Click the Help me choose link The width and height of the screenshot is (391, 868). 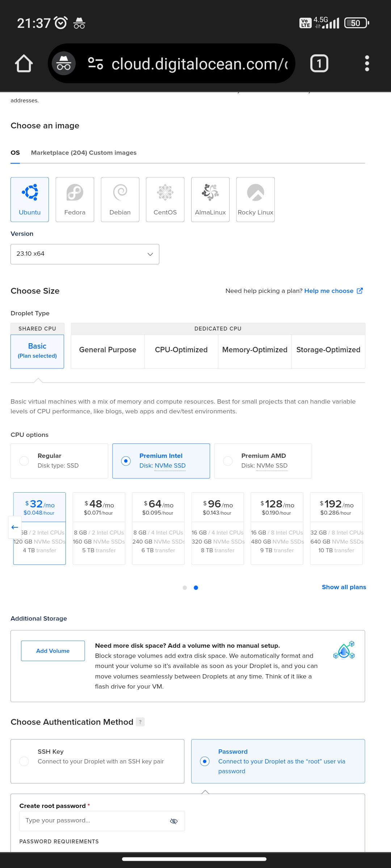pyautogui.click(x=329, y=291)
